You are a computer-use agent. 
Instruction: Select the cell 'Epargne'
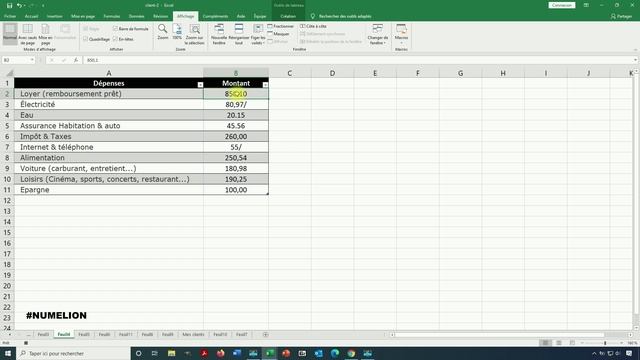pos(109,190)
